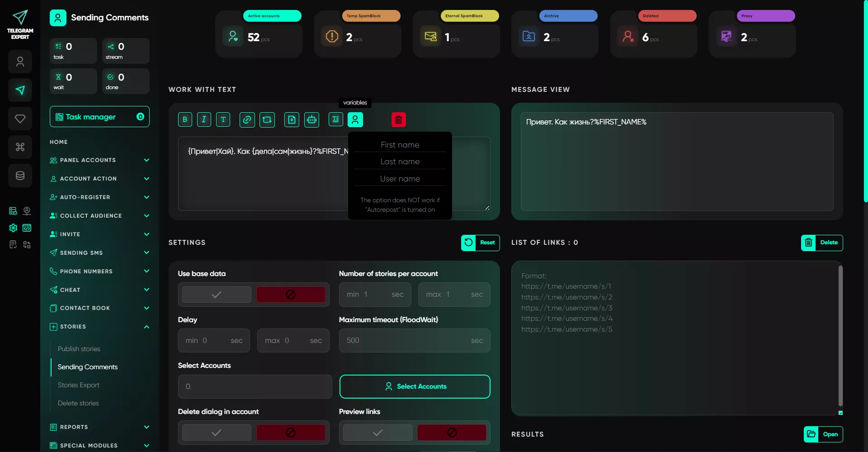Enable Use base data with checkmark
868x452 pixels.
click(217, 295)
